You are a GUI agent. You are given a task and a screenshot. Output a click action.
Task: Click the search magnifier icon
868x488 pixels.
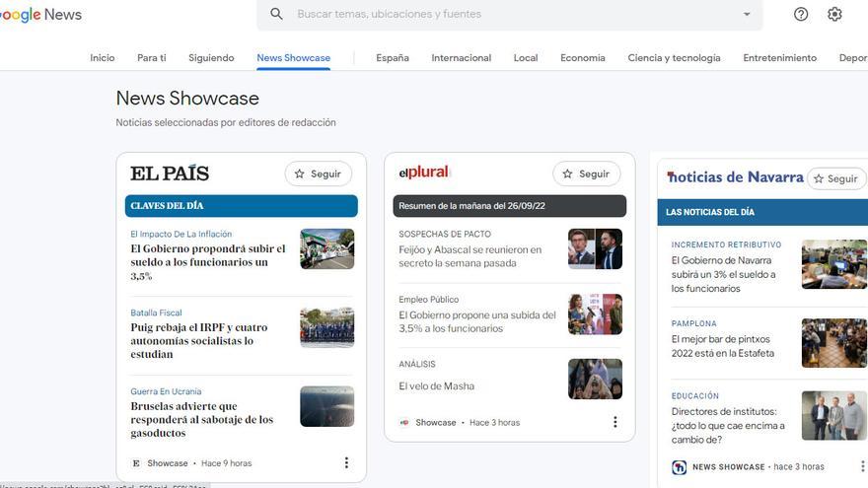pos(276,14)
